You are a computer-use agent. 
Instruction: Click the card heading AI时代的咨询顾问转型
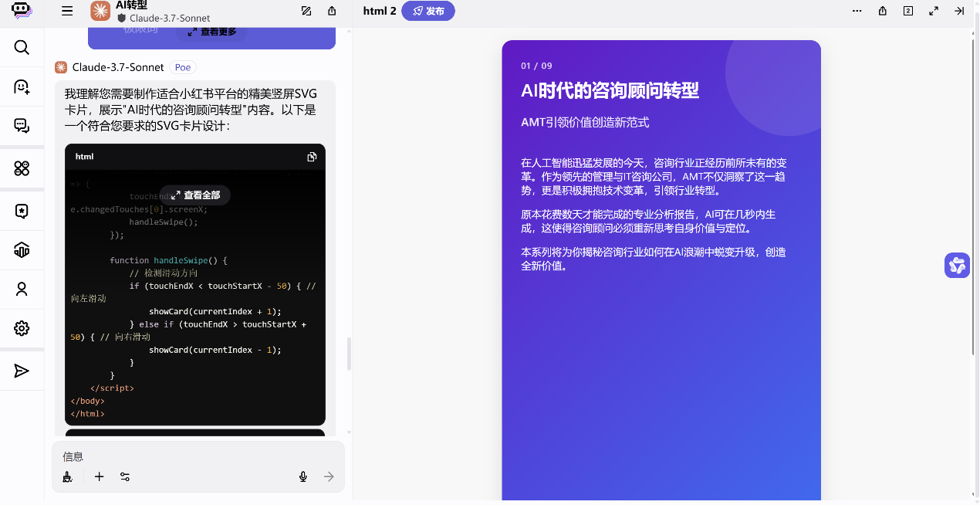click(610, 90)
